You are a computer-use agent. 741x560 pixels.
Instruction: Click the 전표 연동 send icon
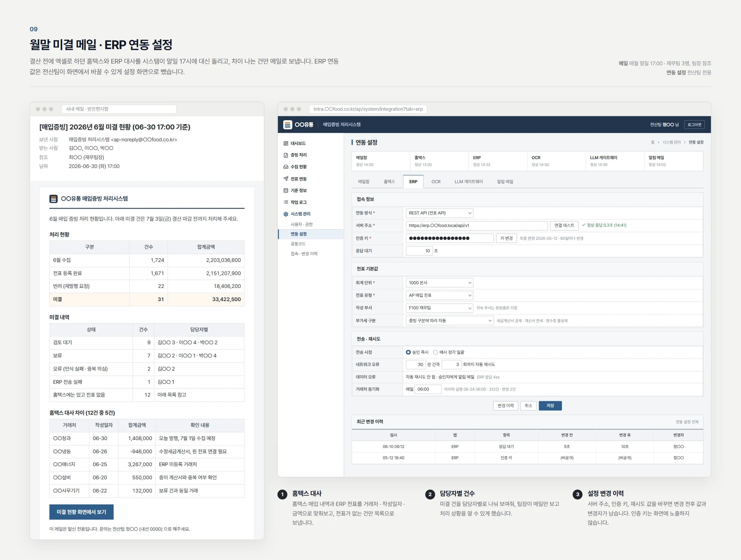coord(286,179)
